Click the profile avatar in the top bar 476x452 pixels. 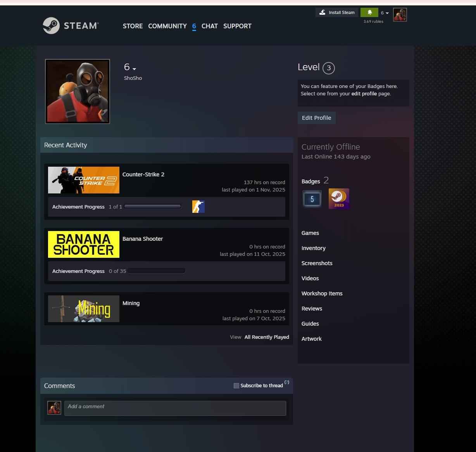click(400, 14)
